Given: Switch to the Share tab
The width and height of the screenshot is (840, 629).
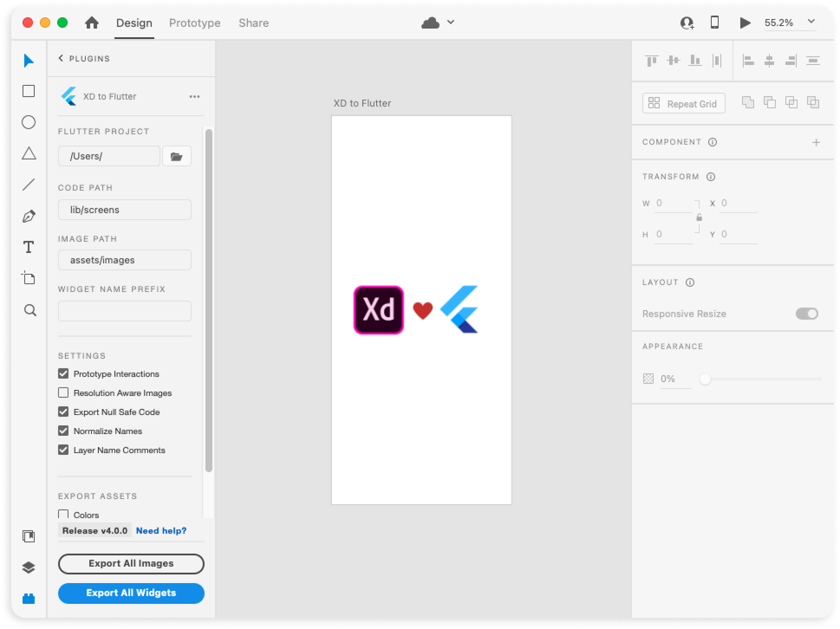Looking at the screenshot, I should click(254, 23).
